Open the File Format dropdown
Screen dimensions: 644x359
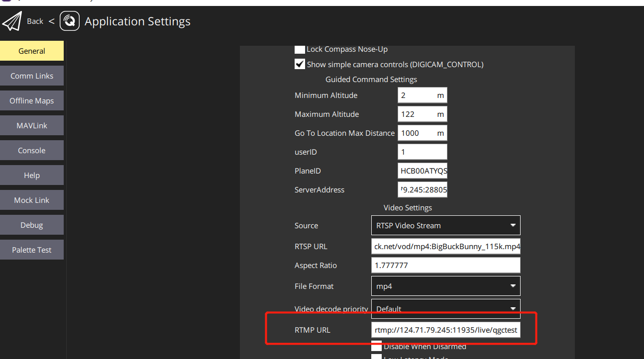[445, 286]
